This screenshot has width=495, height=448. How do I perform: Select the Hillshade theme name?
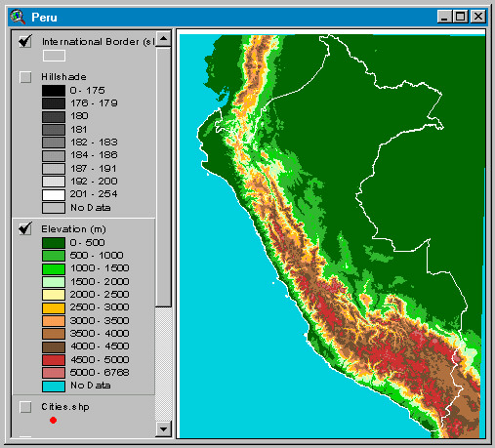[x=63, y=77]
